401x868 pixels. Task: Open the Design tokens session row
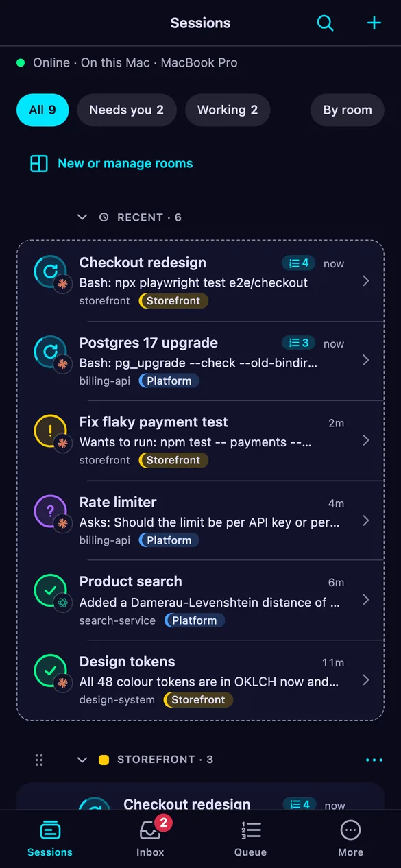point(200,680)
